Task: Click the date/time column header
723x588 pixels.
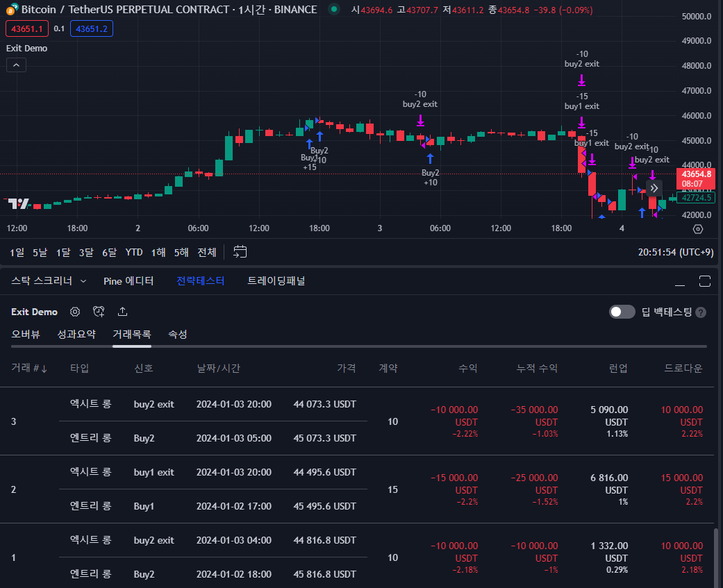Action: 218,368
